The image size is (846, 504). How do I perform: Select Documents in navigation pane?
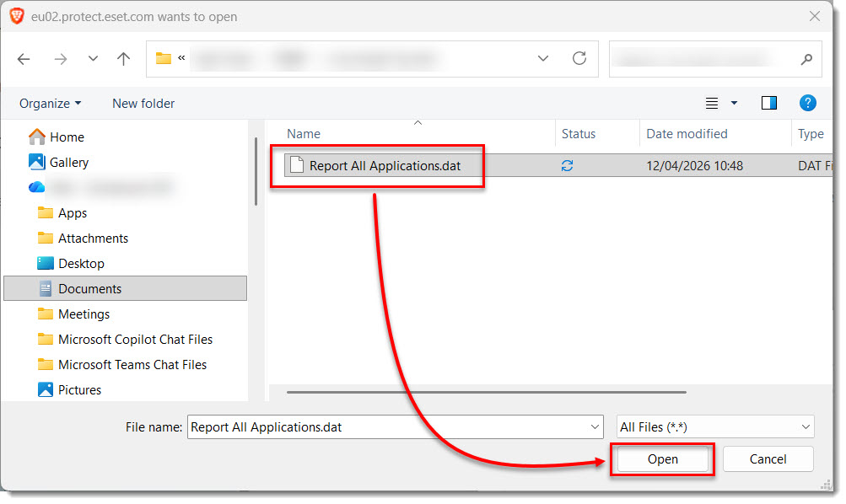tap(125, 289)
